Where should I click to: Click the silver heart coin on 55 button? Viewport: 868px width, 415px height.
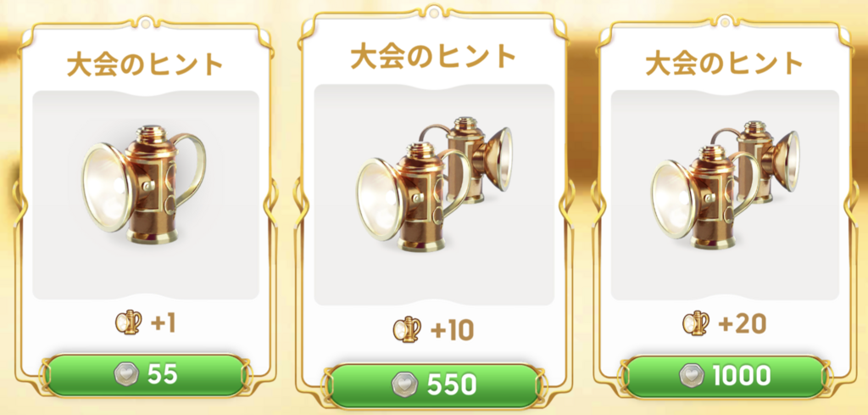pos(125,376)
